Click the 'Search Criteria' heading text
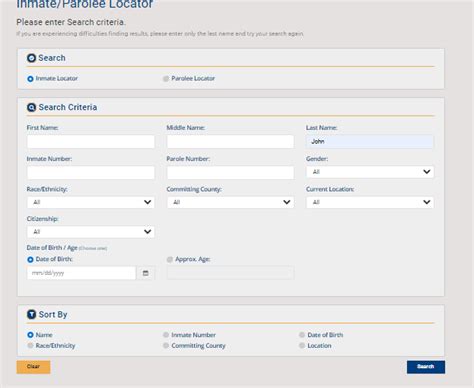The width and height of the screenshot is (474, 388). (68, 107)
